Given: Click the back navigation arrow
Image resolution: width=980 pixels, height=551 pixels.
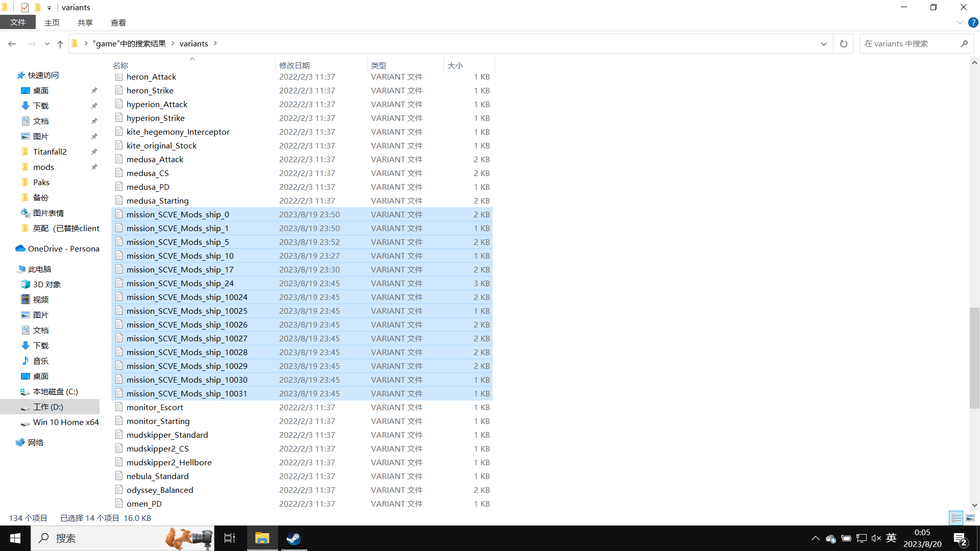Looking at the screenshot, I should 12,44.
